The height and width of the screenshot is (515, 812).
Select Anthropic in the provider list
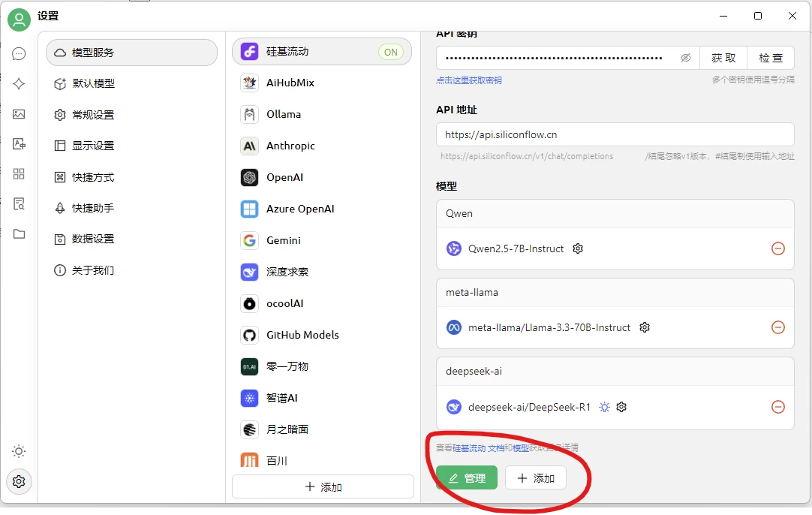point(290,146)
